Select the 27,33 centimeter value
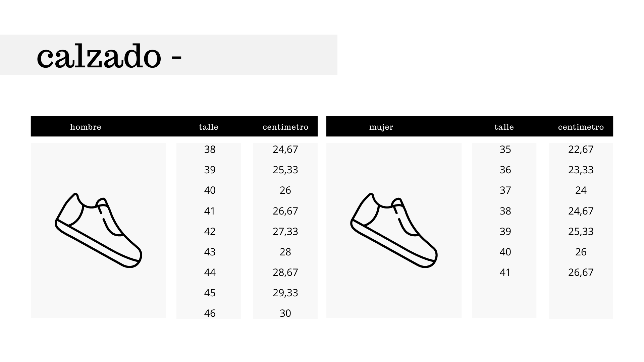The width and height of the screenshot is (644, 362). pyautogui.click(x=285, y=231)
